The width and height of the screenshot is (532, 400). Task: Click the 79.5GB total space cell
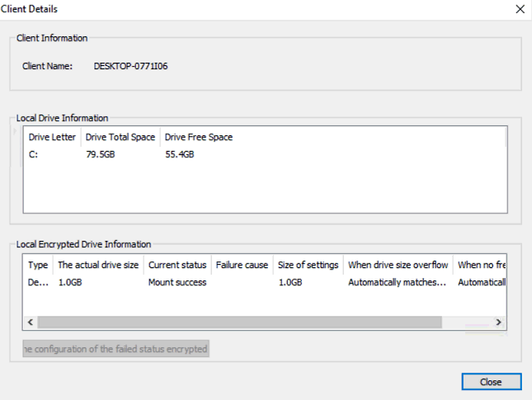click(x=101, y=154)
